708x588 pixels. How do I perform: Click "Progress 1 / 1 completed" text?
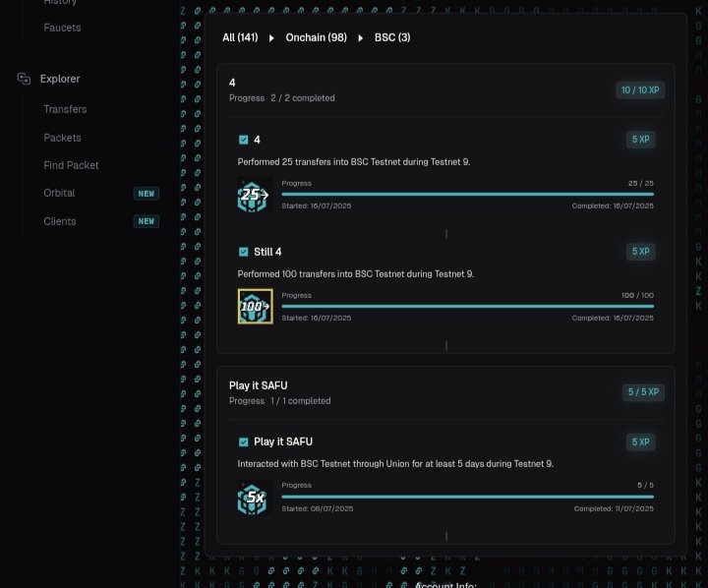point(280,401)
